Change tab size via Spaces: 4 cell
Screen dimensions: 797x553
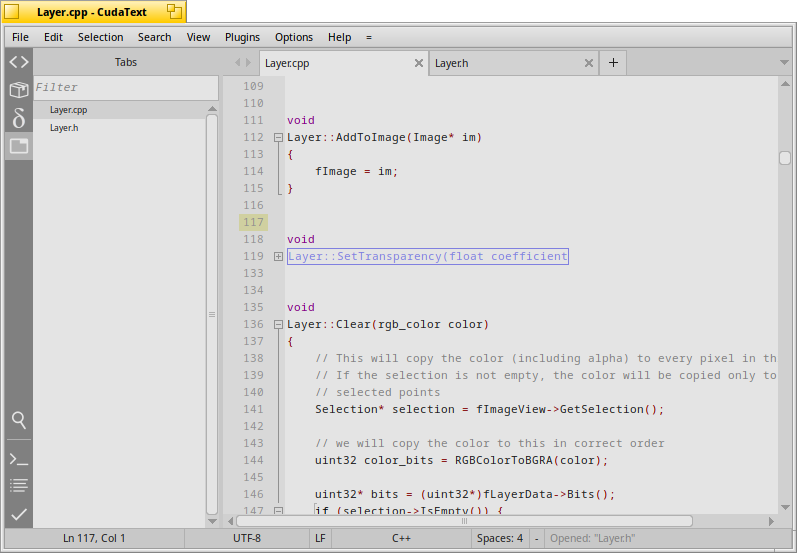(500, 538)
